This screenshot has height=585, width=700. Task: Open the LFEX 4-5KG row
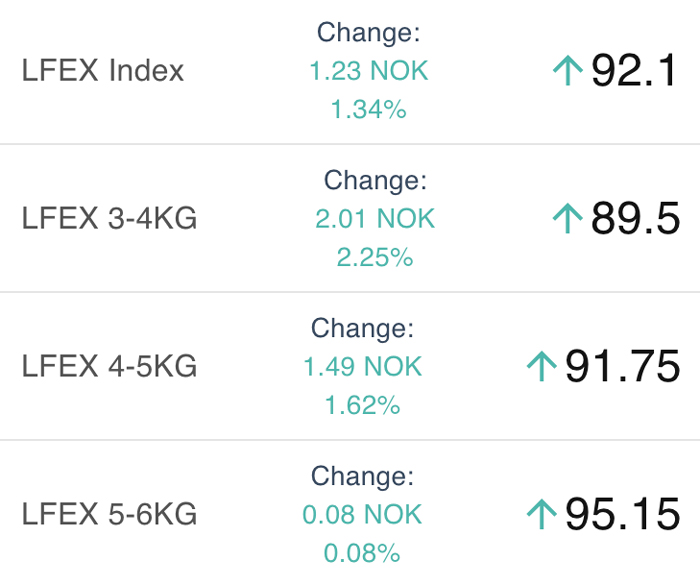coord(350,366)
